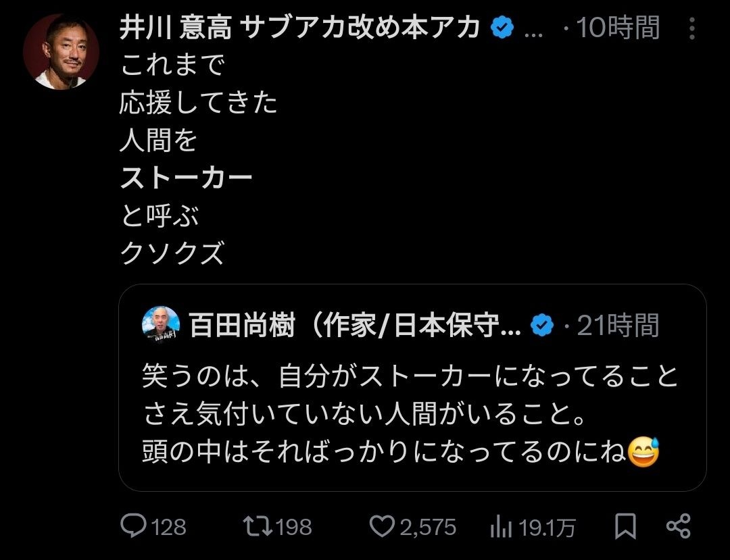Click the share icon
The height and width of the screenshot is (560, 730).
678,526
